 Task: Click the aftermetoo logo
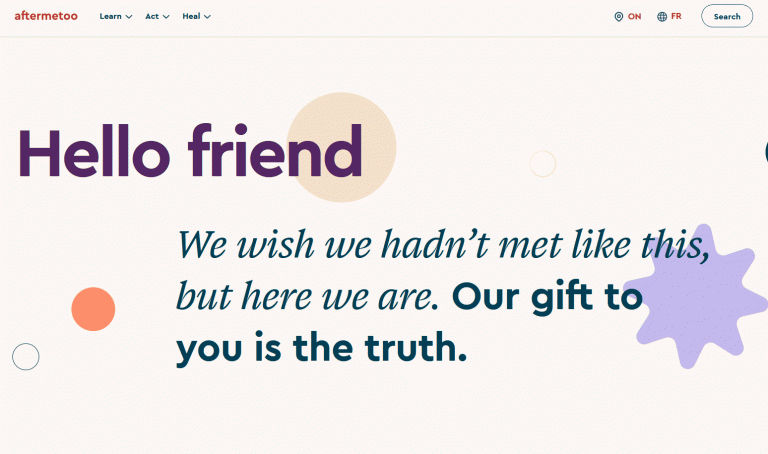coord(46,16)
